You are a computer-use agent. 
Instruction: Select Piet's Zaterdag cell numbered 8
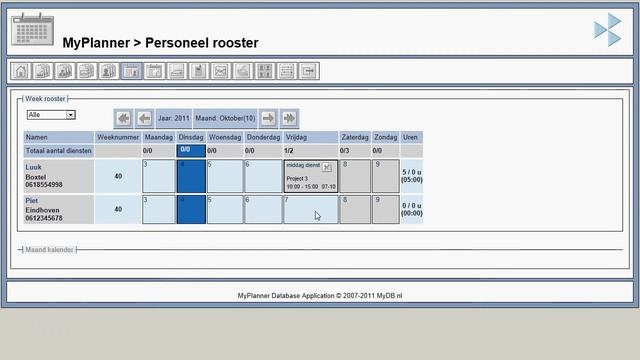(355, 209)
